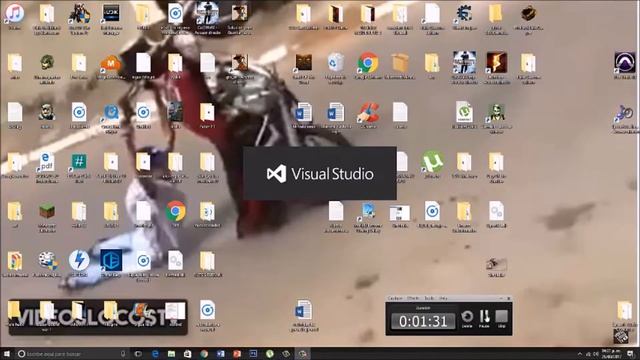This screenshot has height=360, width=640.
Task: Open Task View from the taskbar
Action: 138,354
